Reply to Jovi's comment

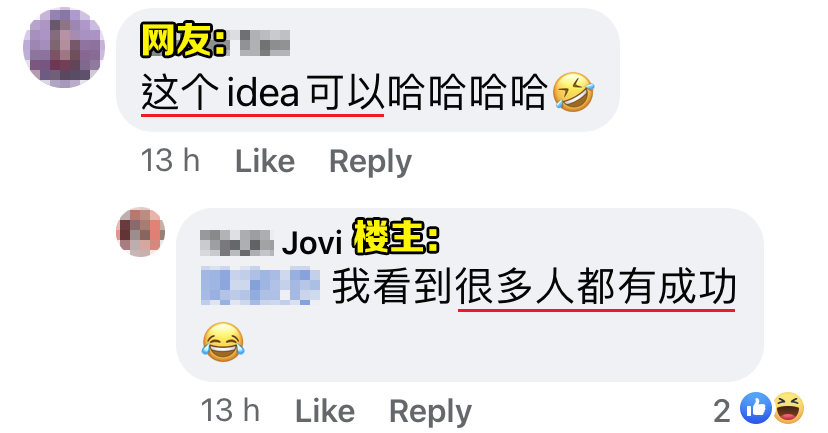[x=430, y=411]
